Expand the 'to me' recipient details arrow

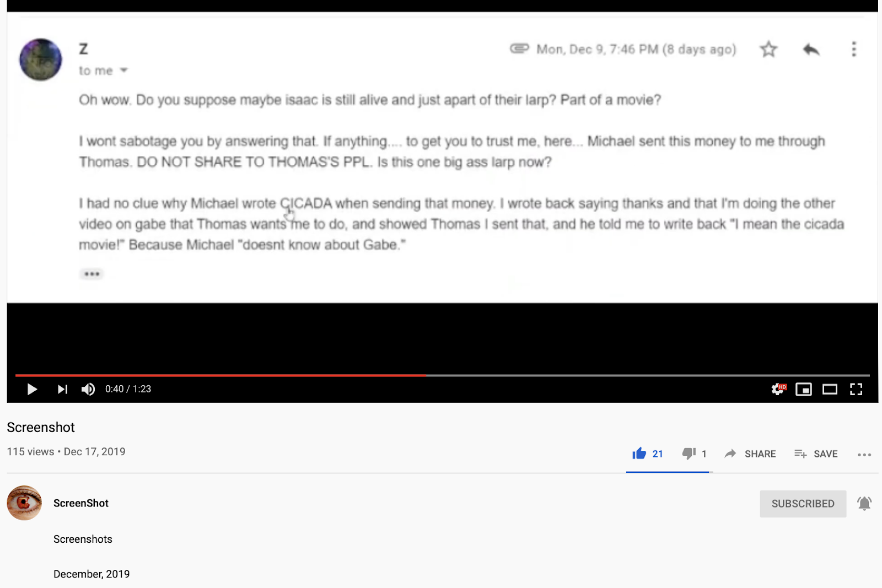124,70
